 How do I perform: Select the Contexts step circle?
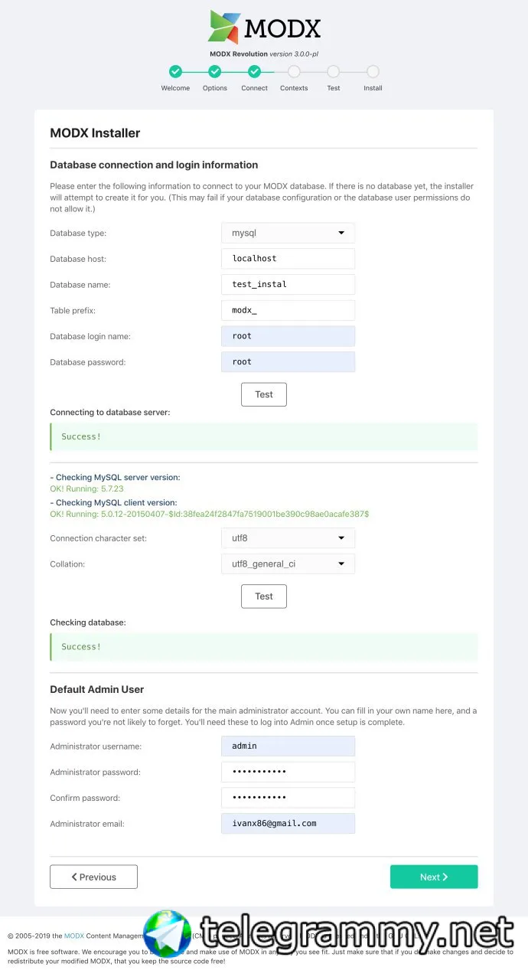pos(294,72)
